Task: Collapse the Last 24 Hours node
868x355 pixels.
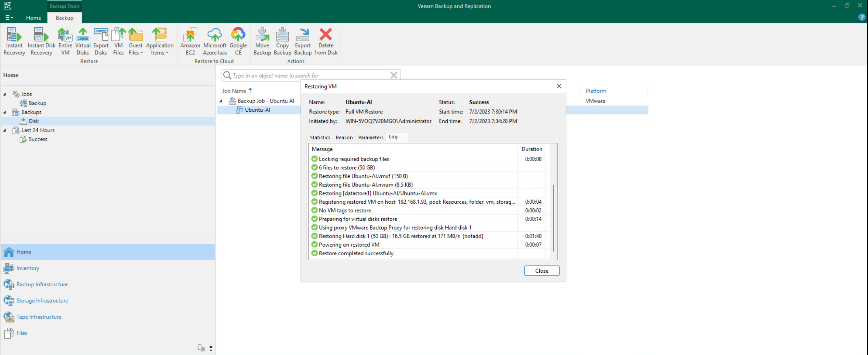Action: (x=5, y=130)
